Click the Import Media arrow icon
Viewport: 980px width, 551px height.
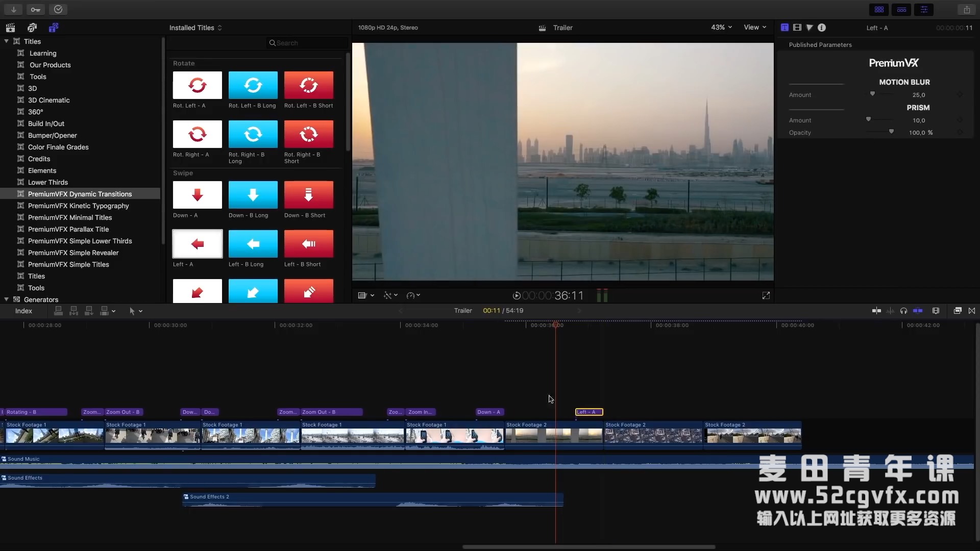pyautogui.click(x=13, y=9)
